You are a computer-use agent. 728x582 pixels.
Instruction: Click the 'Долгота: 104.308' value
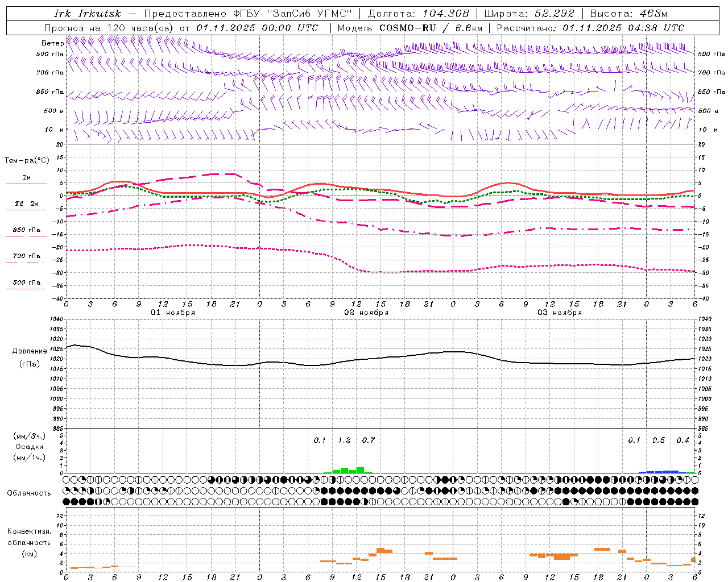[x=419, y=14]
